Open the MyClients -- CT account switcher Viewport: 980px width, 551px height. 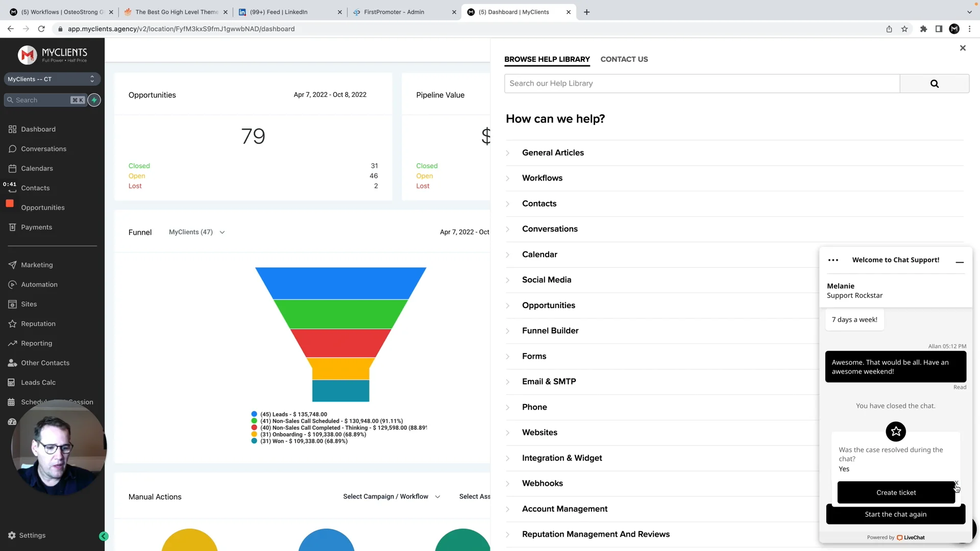(52, 79)
